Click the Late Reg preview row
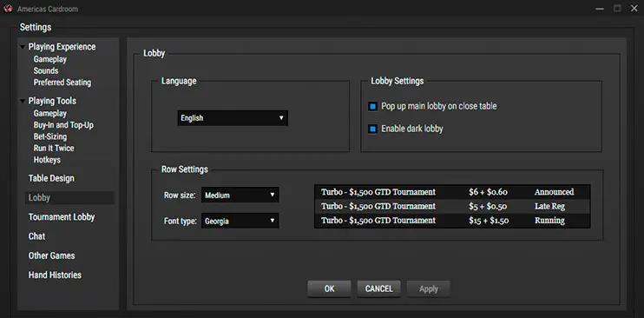644x318 pixels. click(452, 206)
